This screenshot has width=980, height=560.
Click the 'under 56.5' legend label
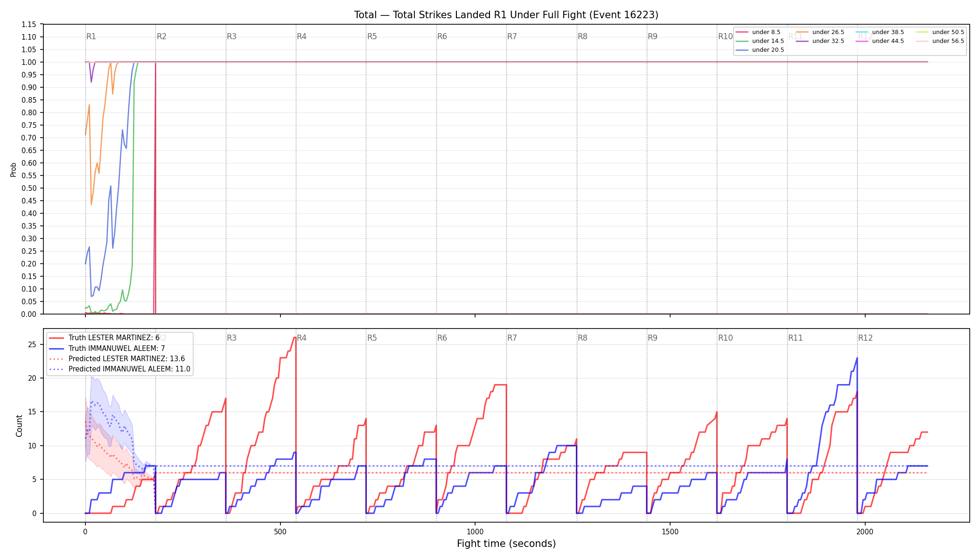[x=948, y=41]
